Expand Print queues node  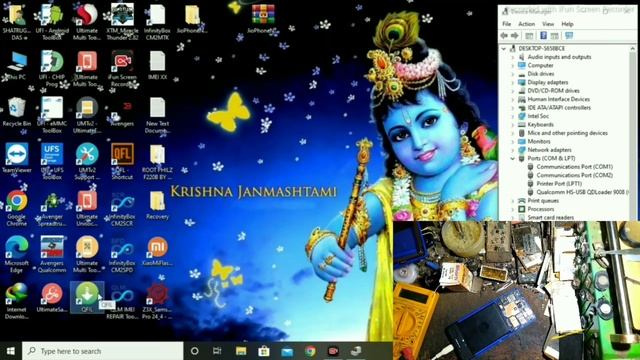[x=513, y=201]
